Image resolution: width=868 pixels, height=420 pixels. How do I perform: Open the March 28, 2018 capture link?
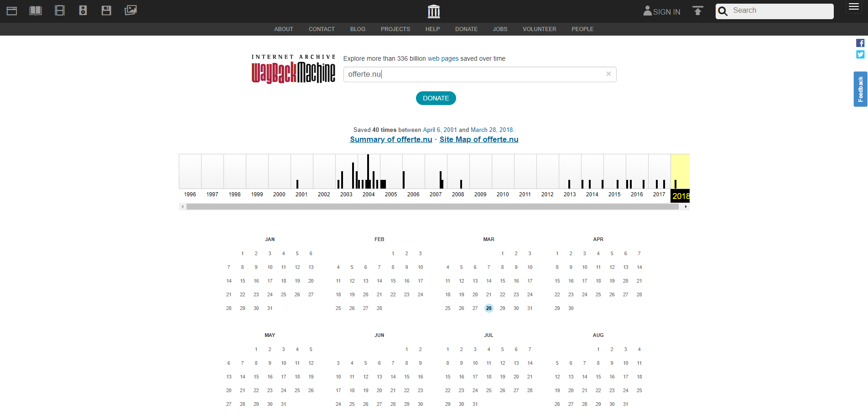coord(492,130)
